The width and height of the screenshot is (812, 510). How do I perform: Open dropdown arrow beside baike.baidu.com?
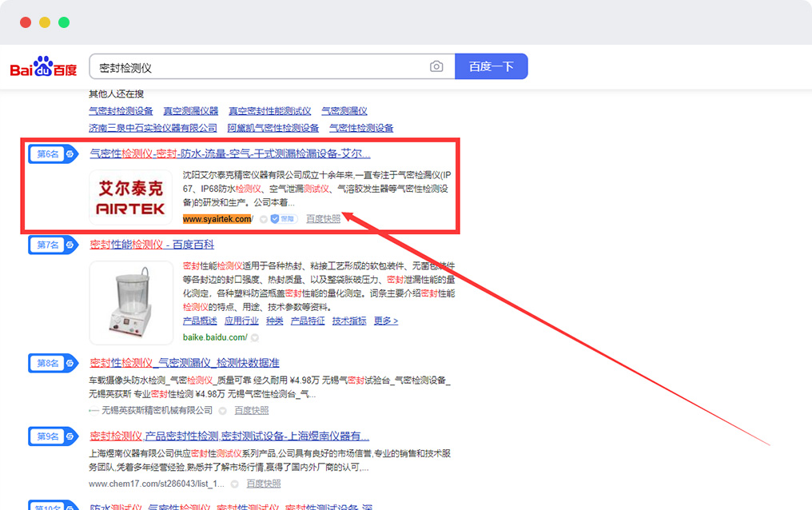(x=255, y=337)
